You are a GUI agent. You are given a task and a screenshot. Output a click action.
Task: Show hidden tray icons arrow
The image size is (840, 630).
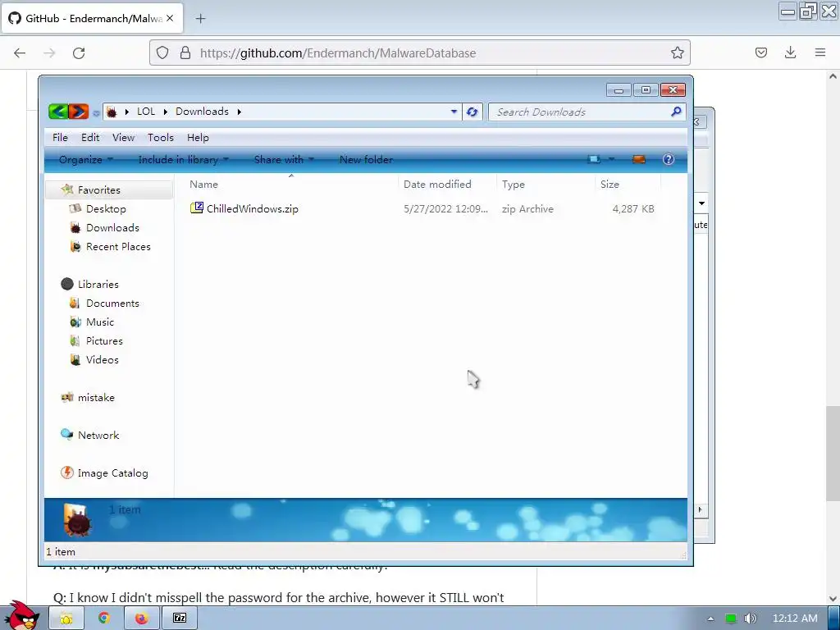[711, 619]
